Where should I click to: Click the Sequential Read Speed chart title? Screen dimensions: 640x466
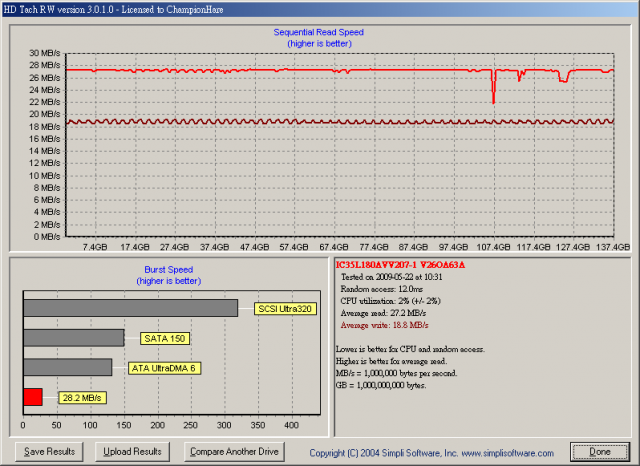pyautogui.click(x=318, y=32)
